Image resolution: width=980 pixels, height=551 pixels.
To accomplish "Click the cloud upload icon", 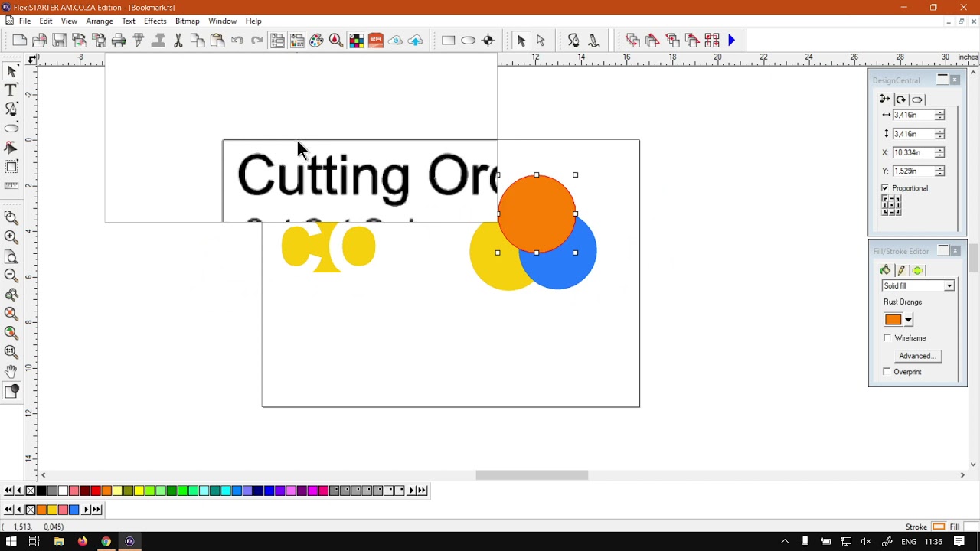I will point(415,41).
